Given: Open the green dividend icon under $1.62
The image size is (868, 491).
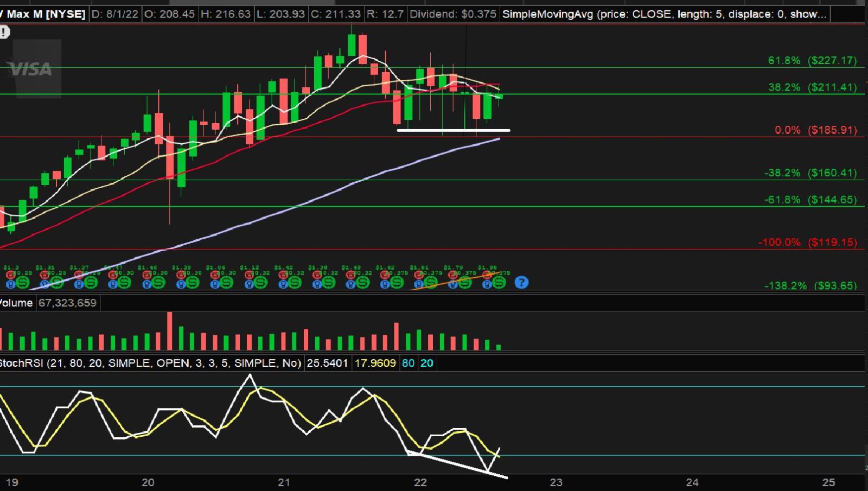Looking at the screenshot, I should point(398,283).
